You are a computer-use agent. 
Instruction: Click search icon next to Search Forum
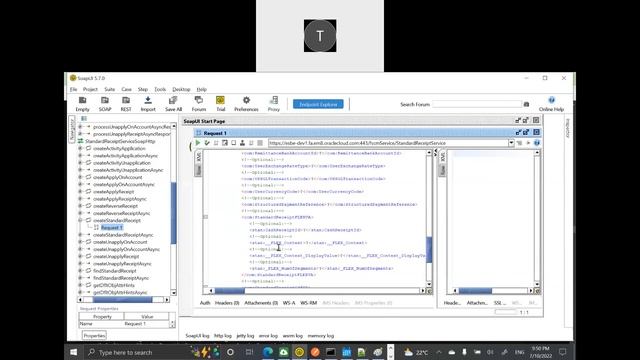pos(527,104)
